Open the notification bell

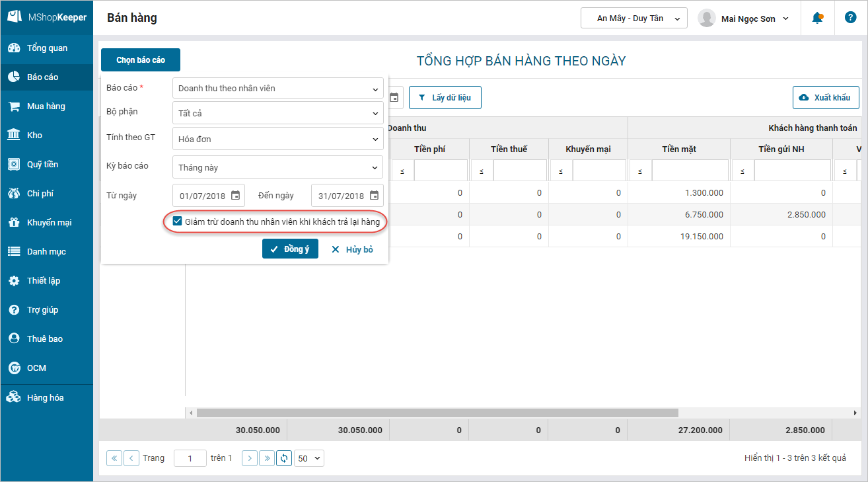(x=817, y=18)
